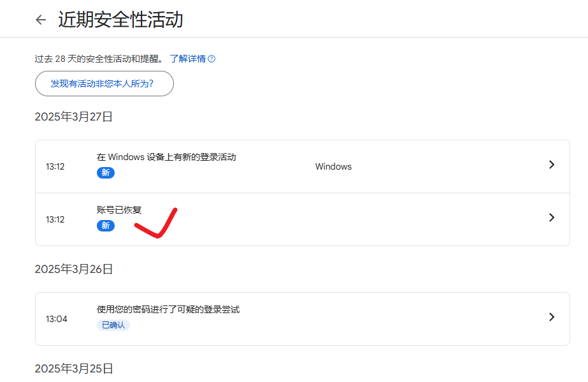The height and width of the screenshot is (382, 588).
Task: Click the help icon after 了解详情
Action: click(212, 59)
